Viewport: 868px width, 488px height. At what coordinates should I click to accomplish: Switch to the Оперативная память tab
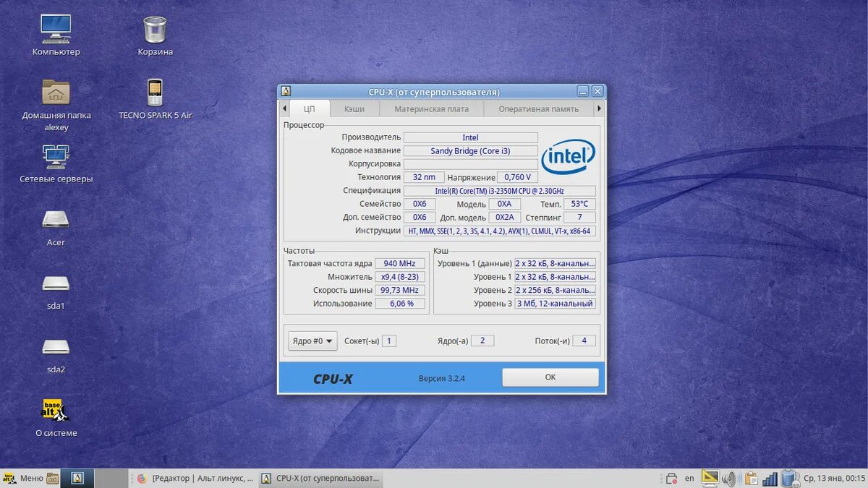538,108
